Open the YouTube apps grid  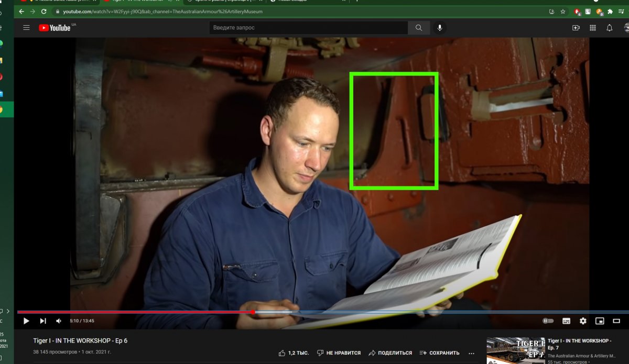coord(593,28)
